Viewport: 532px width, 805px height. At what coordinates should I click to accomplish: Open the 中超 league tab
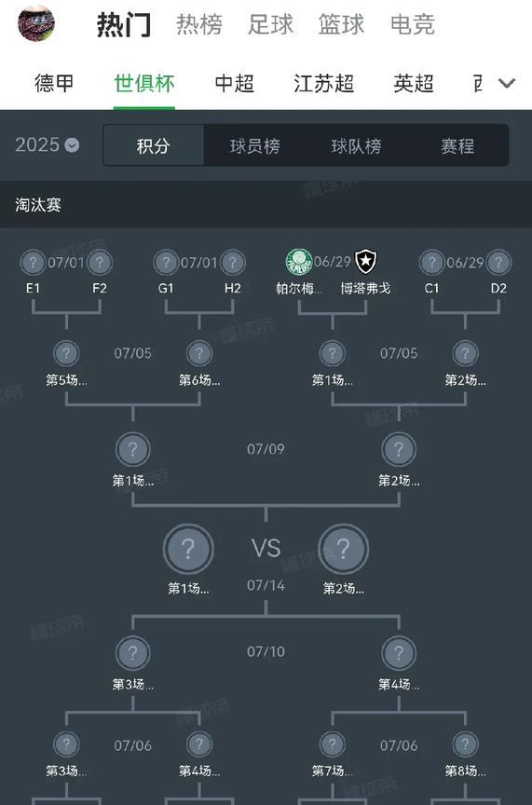point(235,83)
